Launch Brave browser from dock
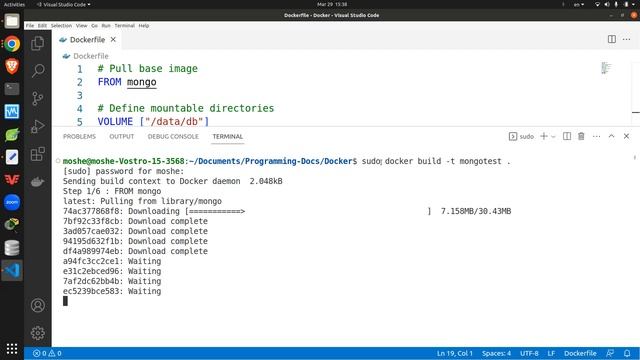 tap(12, 66)
